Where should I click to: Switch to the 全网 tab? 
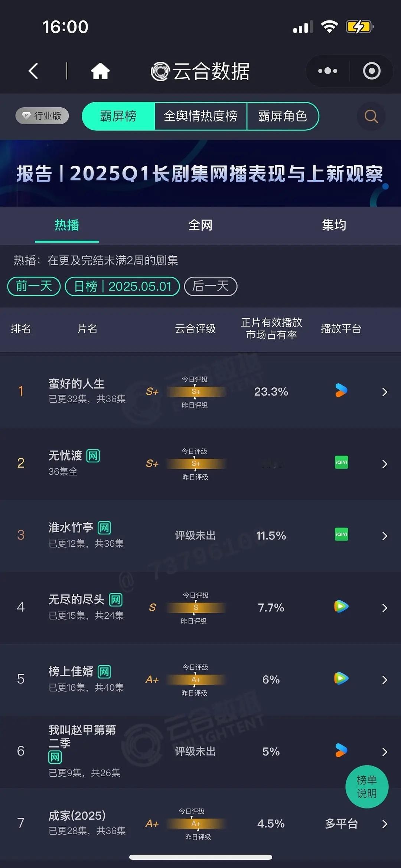click(x=200, y=225)
